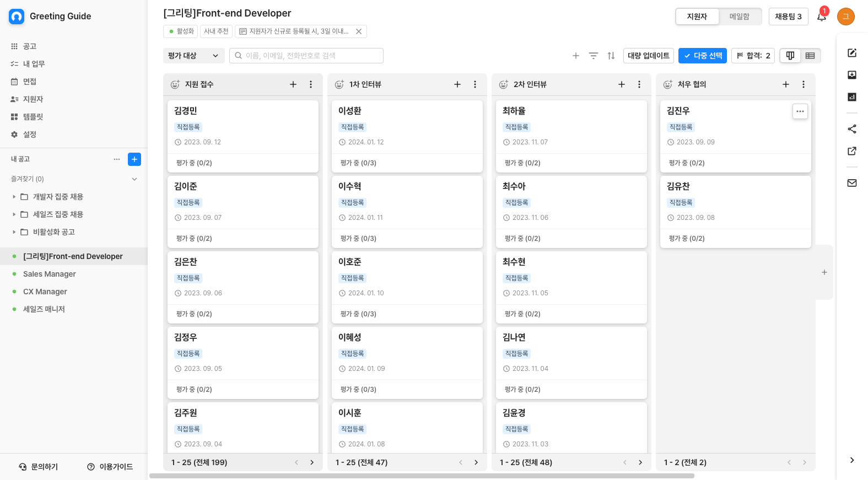Expand 개발자 집중 채용 folder
868x480 pixels.
(x=14, y=197)
